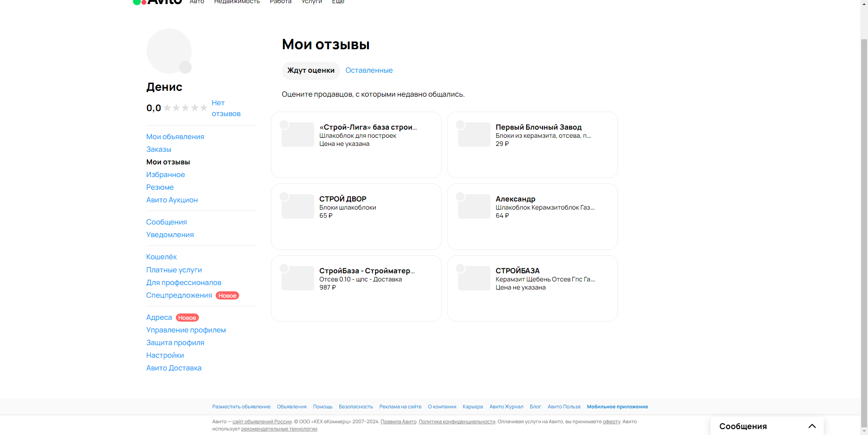Open the «Строй-Лига» seller card title
Screen dimensions: 868x435
[368, 127]
